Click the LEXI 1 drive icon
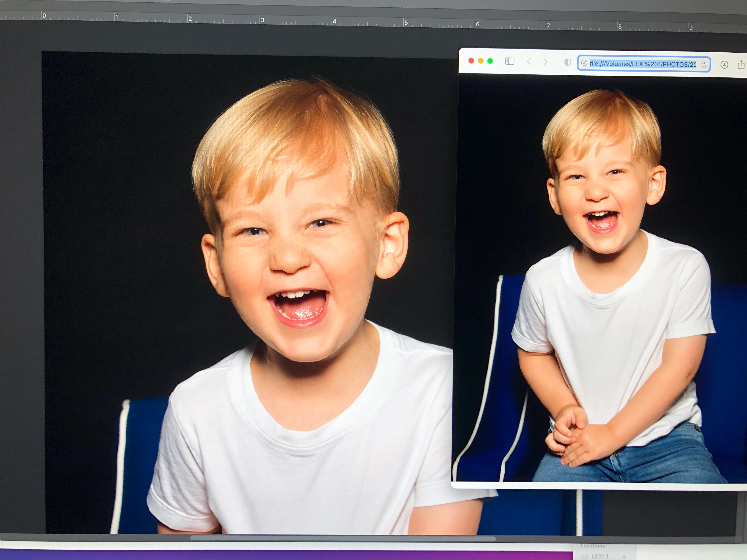Viewport: 747px width, 560px height. click(585, 556)
